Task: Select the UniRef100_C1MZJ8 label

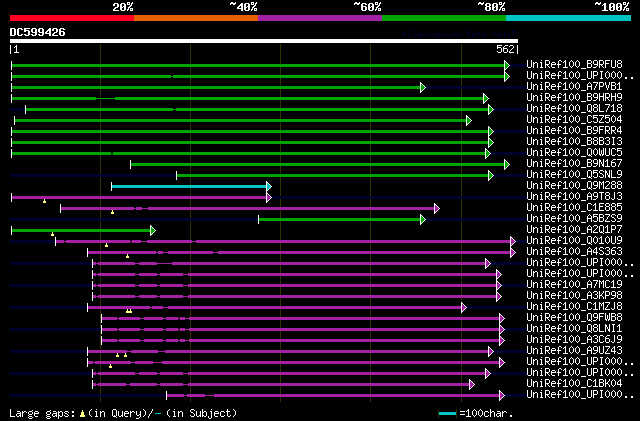Action: coord(574,307)
